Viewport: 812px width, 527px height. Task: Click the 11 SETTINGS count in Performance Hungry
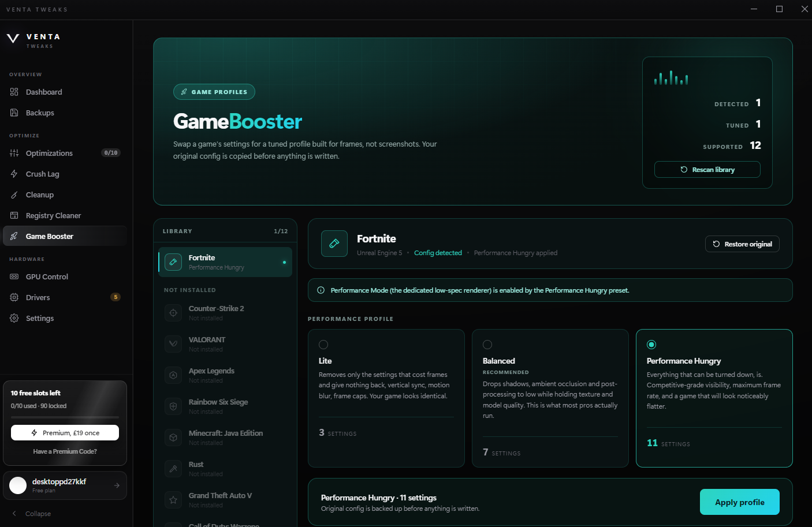668,443
